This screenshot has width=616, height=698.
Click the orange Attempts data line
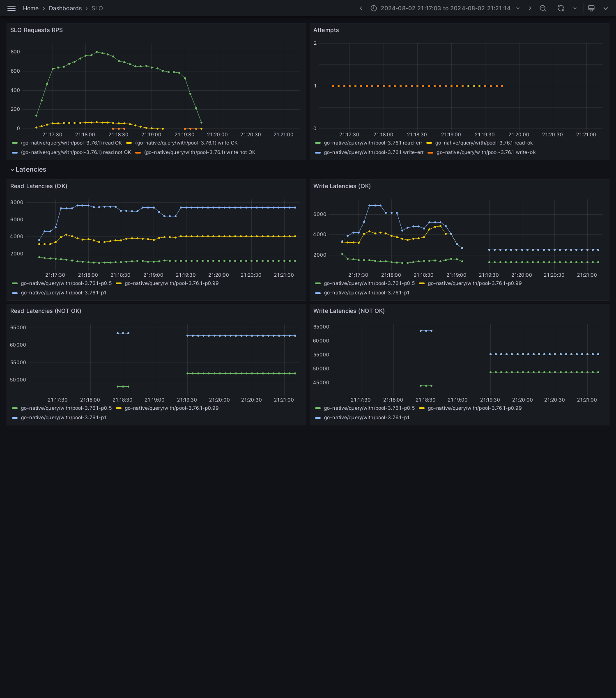[x=417, y=86]
